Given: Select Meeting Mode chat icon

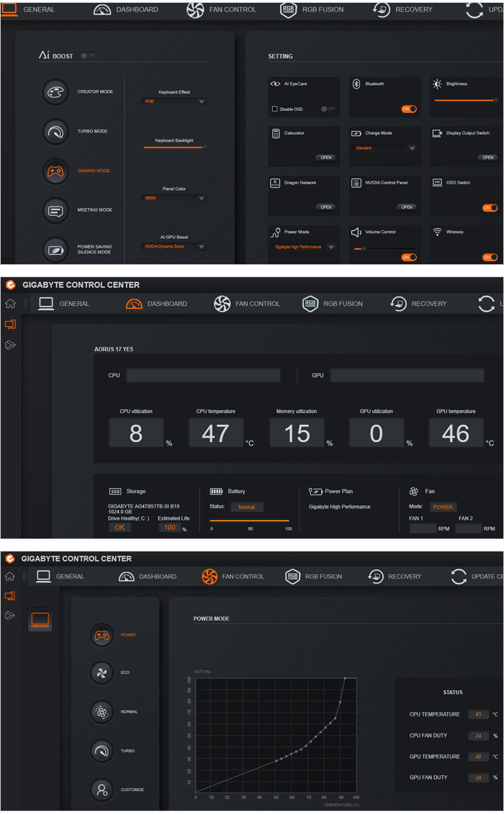Looking at the screenshot, I should (55, 210).
